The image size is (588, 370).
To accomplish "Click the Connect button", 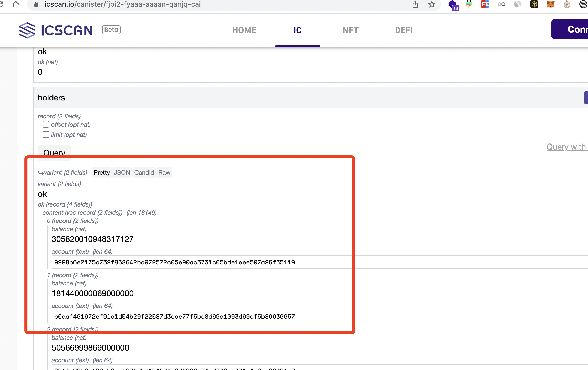I will (570, 29).
